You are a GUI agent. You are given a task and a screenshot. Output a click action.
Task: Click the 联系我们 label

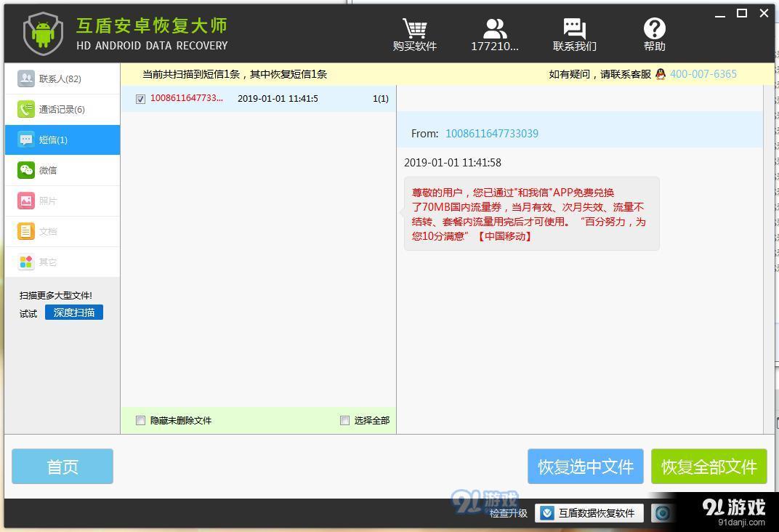(574, 47)
